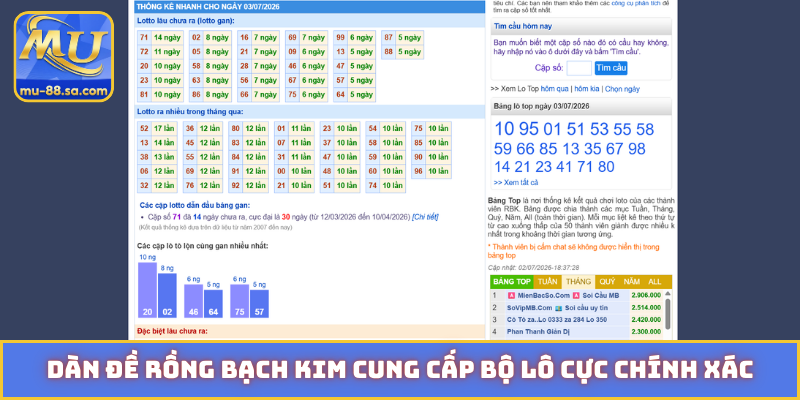Image resolution: width=800 pixels, height=400 pixels.
Task: Select the ALL tab
Action: [x=655, y=282]
